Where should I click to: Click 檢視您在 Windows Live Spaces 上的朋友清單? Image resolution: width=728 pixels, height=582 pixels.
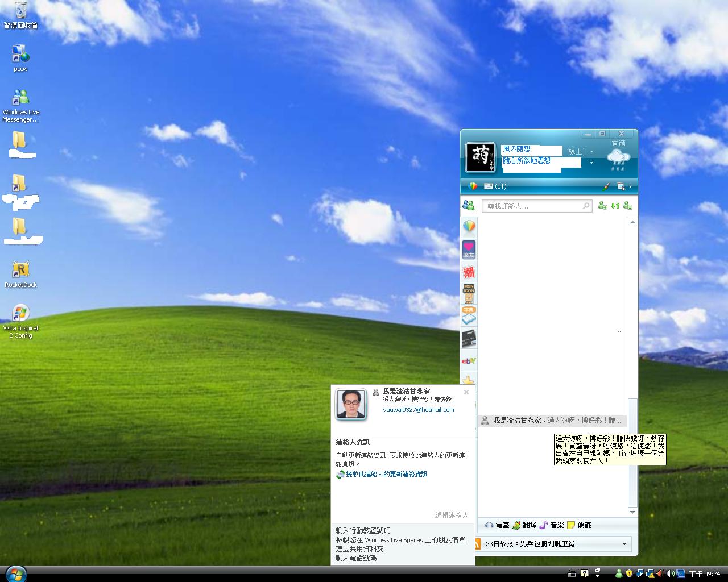(x=400, y=539)
